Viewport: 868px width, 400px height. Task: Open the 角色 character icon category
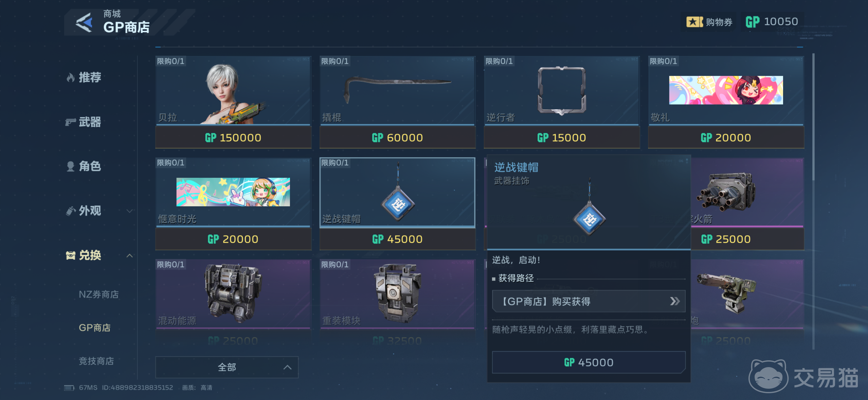pos(70,166)
